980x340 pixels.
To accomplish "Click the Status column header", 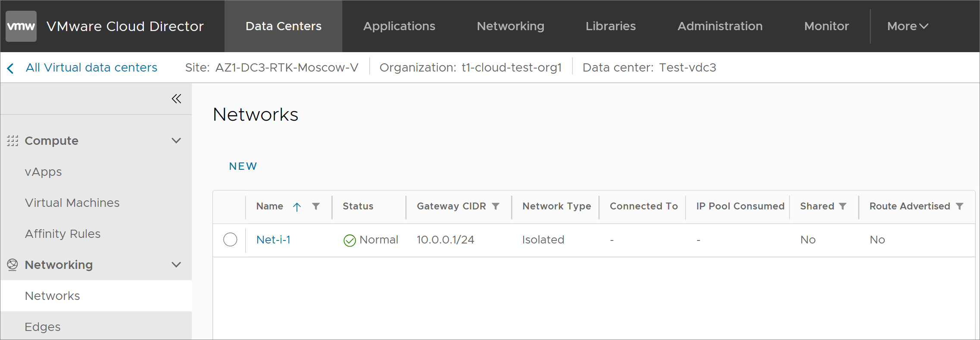I will pyautogui.click(x=358, y=206).
